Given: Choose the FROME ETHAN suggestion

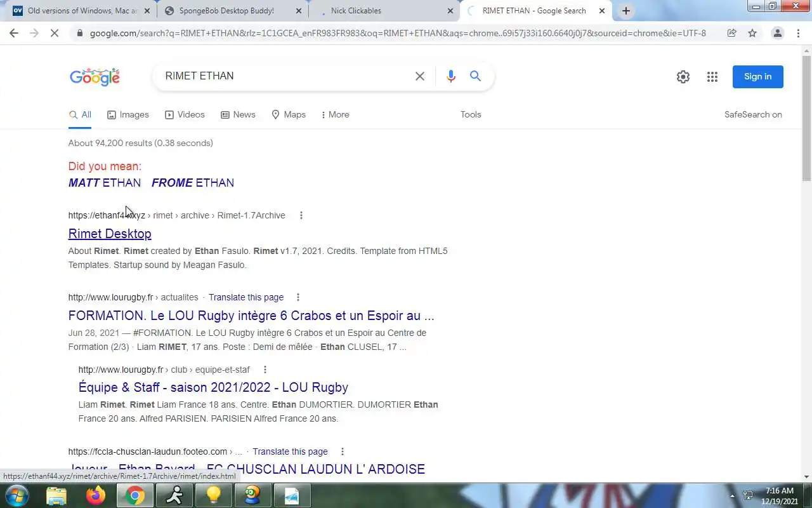Looking at the screenshot, I should [193, 183].
